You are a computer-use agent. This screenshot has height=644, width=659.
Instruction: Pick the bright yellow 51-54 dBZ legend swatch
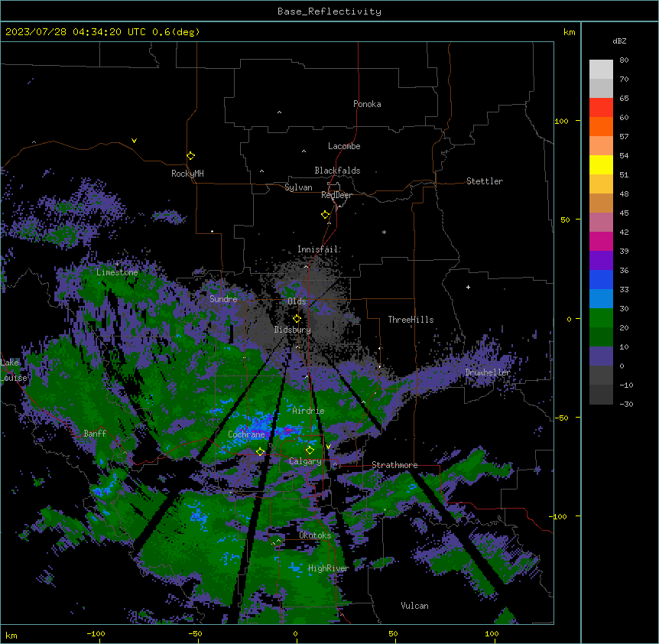[601, 165]
